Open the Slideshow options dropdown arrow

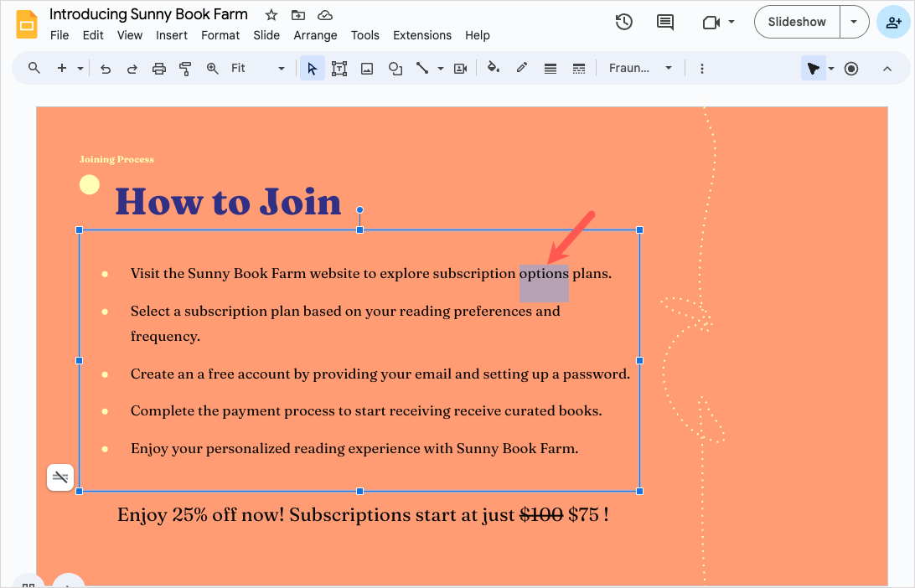pyautogui.click(x=854, y=22)
